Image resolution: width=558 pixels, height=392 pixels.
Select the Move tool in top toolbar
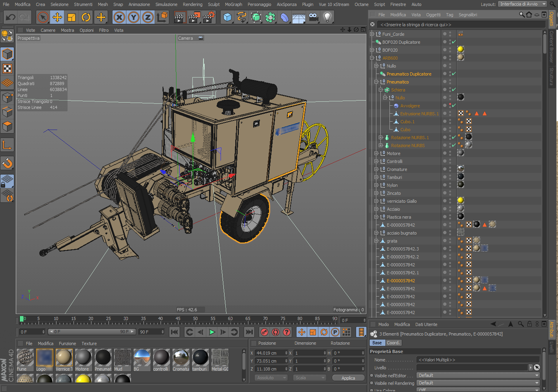click(57, 17)
